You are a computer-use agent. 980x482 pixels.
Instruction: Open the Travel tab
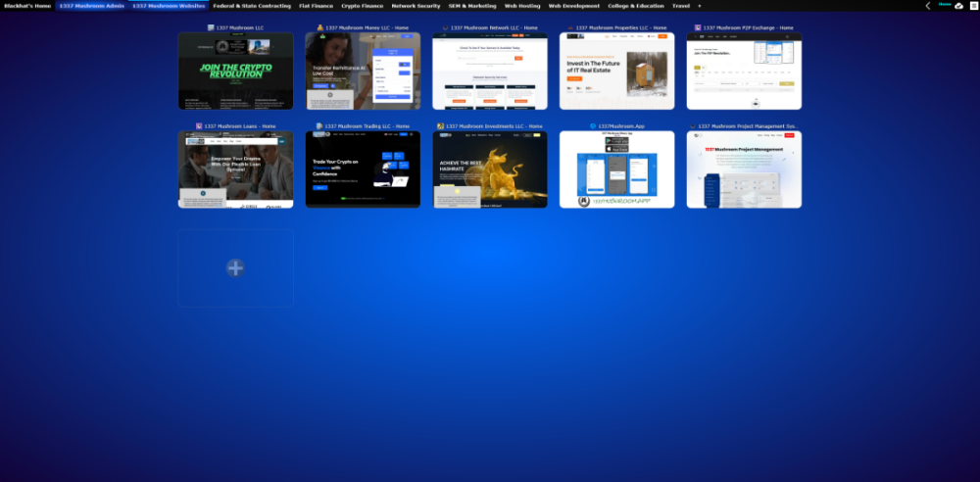click(681, 6)
